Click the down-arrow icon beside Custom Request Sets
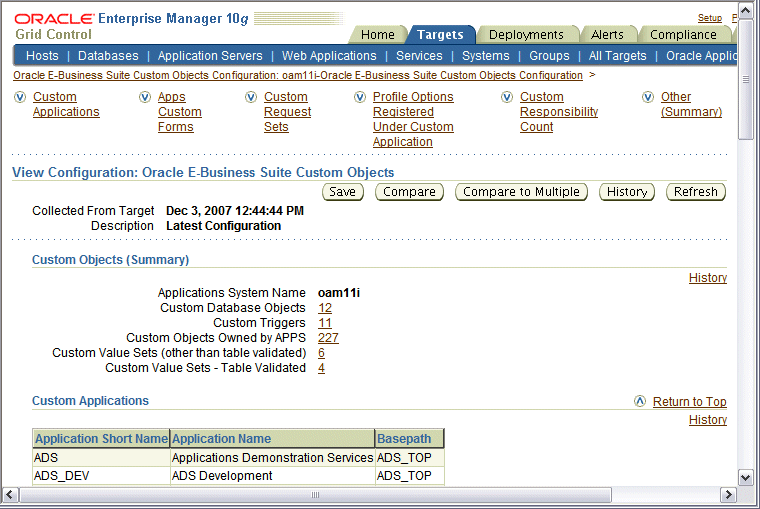The width and height of the screenshot is (760, 509). tap(251, 97)
